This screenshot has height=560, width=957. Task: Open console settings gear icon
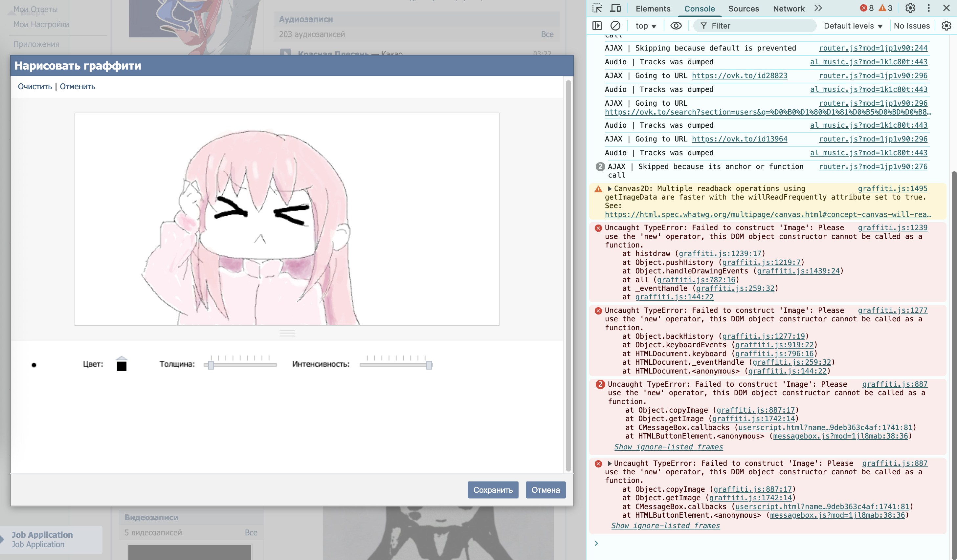(946, 26)
